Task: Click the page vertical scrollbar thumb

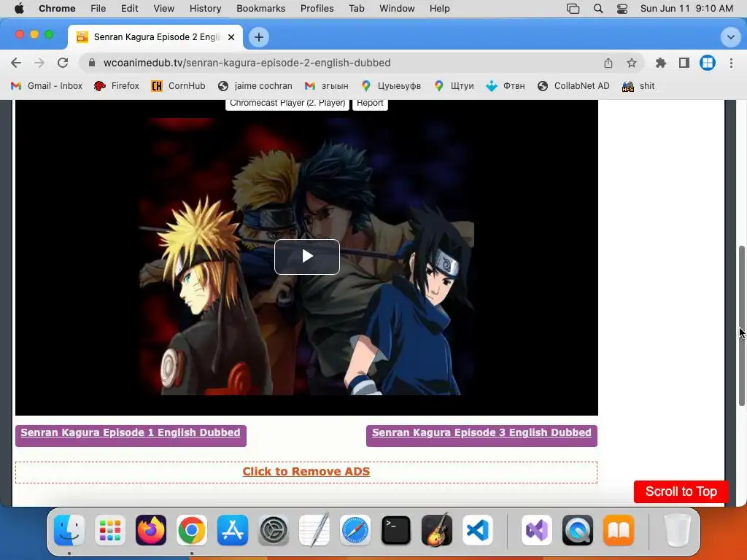Action: click(742, 326)
